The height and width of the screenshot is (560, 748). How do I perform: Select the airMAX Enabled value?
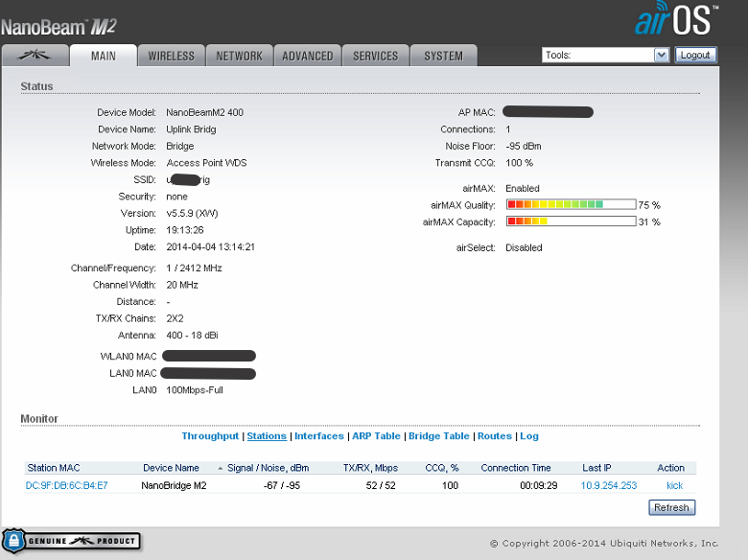(x=523, y=188)
